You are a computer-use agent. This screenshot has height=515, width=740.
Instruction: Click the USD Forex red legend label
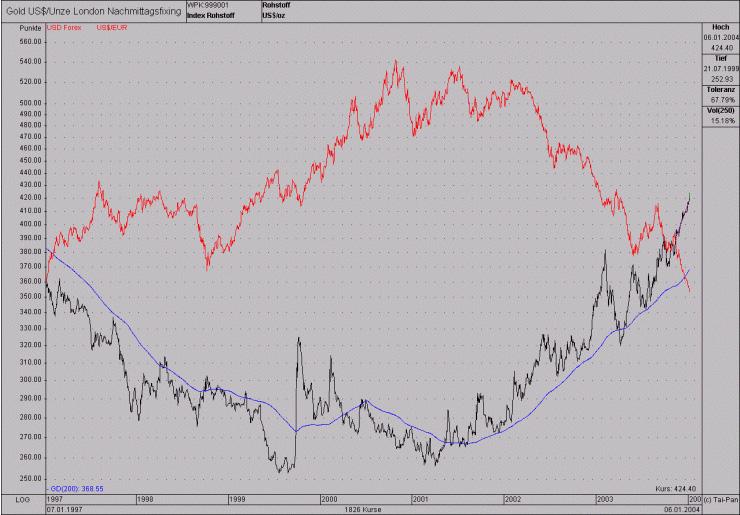click(x=64, y=28)
